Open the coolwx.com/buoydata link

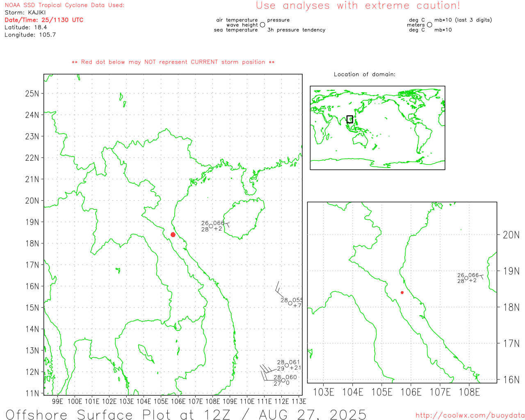(470, 415)
